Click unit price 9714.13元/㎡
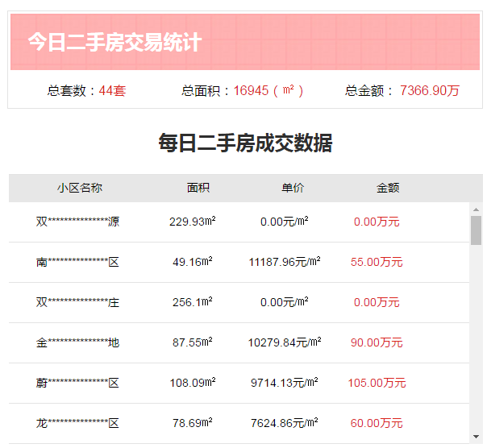487x448 pixels. coord(284,383)
